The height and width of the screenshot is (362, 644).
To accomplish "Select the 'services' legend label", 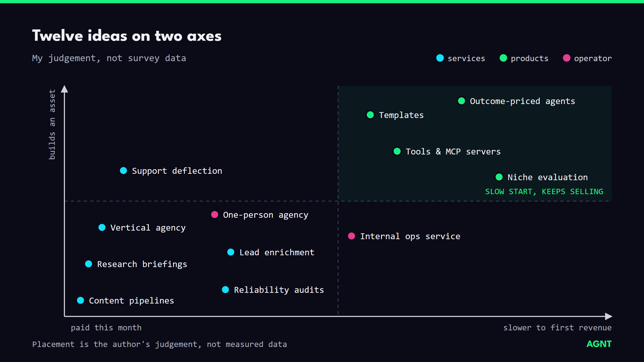I will point(466,58).
